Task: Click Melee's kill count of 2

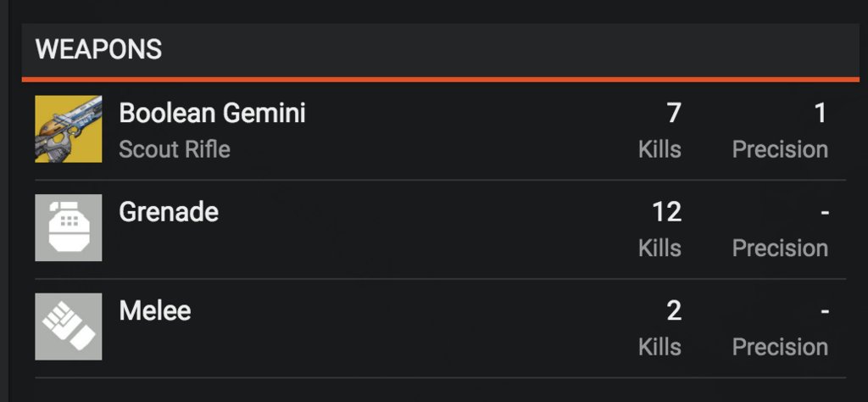Action: (x=674, y=310)
